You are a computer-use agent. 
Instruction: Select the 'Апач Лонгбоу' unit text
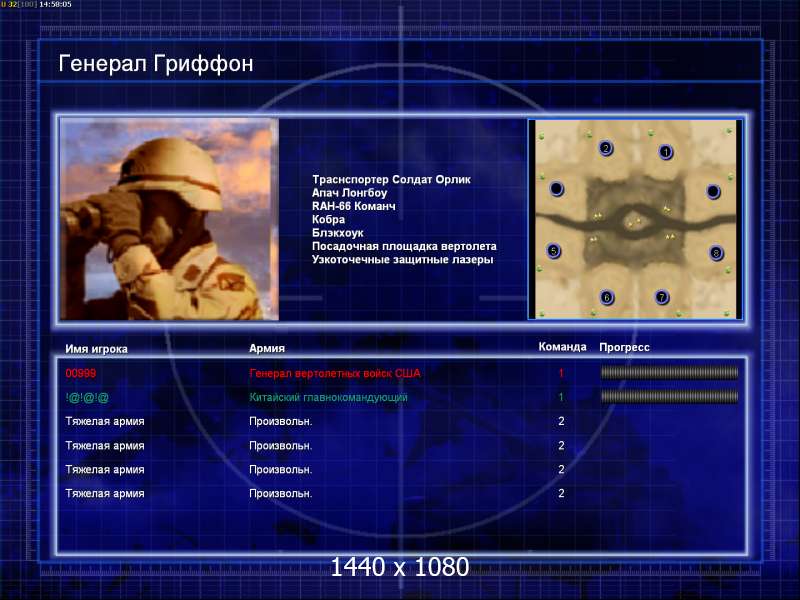point(349,193)
